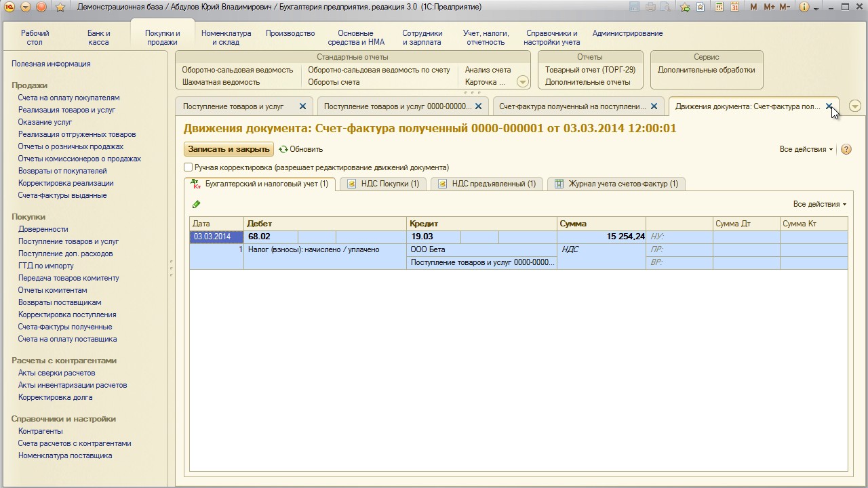
Task: Close the 'Движения документа' tab
Action: [x=829, y=106]
